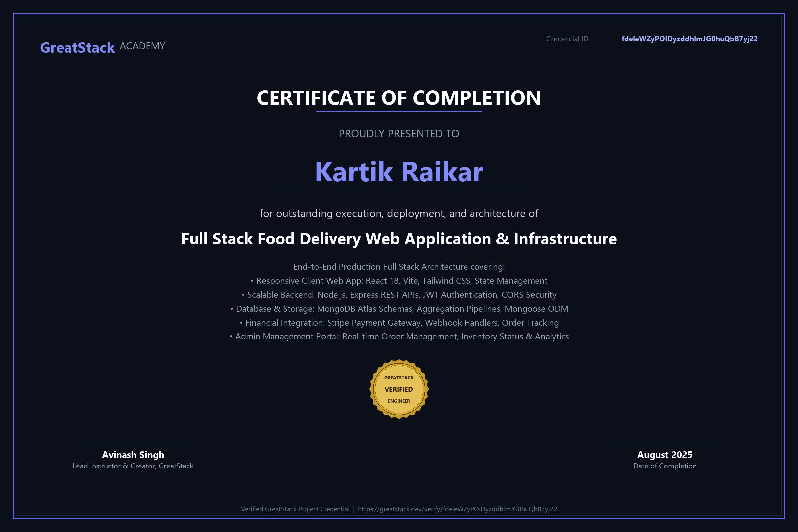Click the recipient name Kartik Raikar
Image resolution: width=798 pixels, height=532 pixels.
[399, 172]
